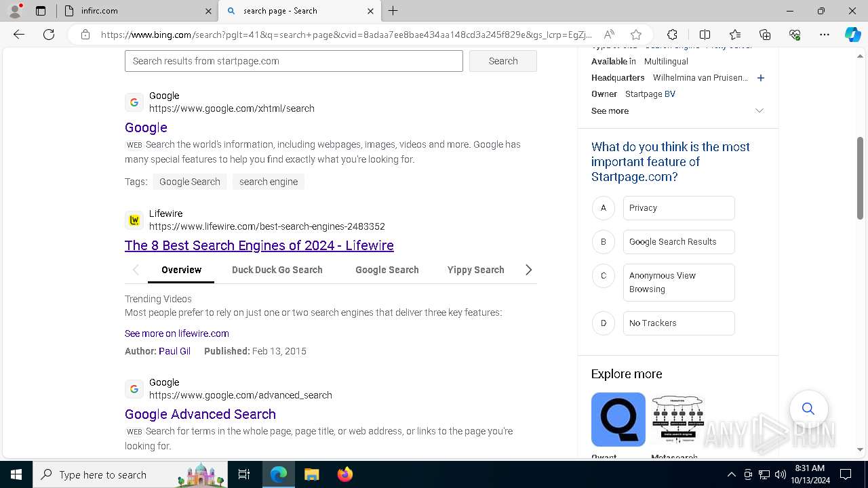Open Firefox from taskbar

pyautogui.click(x=345, y=474)
